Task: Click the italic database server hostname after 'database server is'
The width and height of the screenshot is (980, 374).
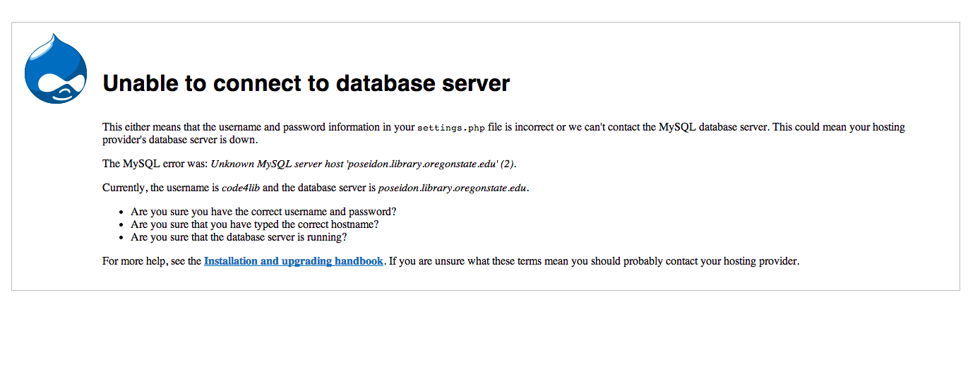Action: pos(453,188)
